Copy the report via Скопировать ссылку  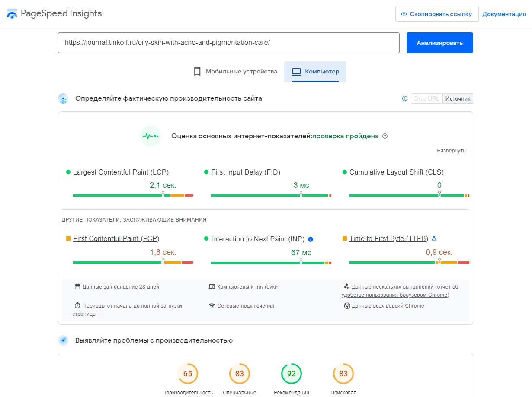click(x=436, y=14)
